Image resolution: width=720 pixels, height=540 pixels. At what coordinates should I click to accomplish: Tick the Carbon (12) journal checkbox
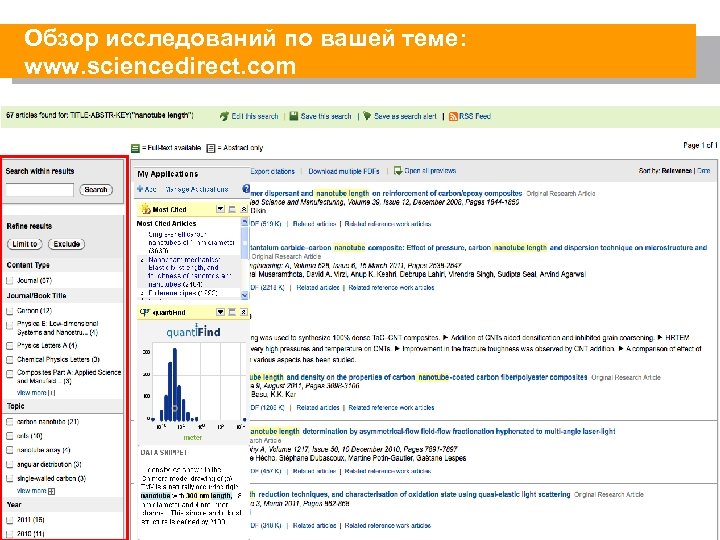pyautogui.click(x=9, y=311)
